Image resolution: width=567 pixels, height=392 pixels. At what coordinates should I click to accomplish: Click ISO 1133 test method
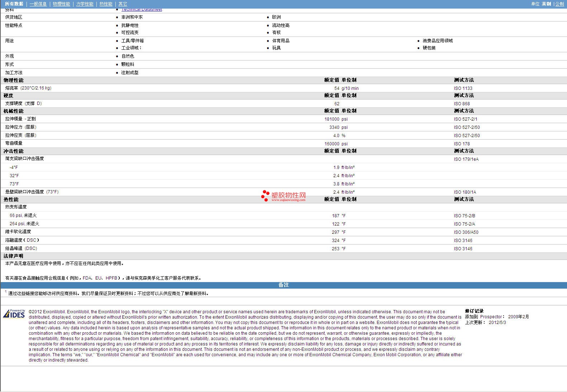click(463, 88)
